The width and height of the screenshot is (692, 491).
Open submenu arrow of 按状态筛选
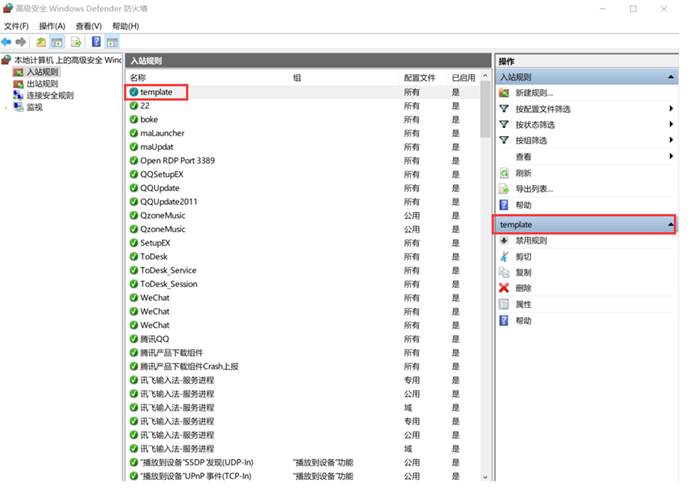coord(671,124)
